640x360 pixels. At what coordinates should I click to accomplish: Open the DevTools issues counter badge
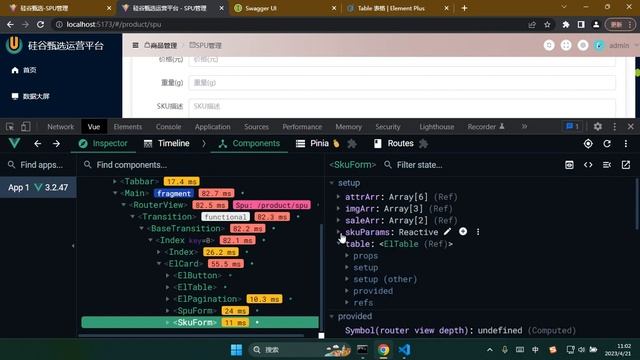tap(572, 127)
